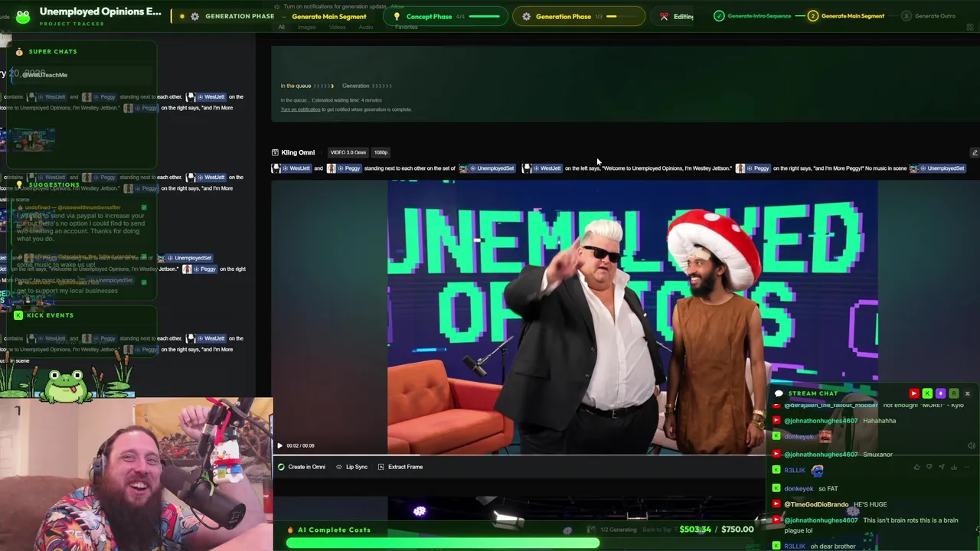Click the Kling Omni model icon
This screenshot has width=980, height=551.
click(275, 152)
